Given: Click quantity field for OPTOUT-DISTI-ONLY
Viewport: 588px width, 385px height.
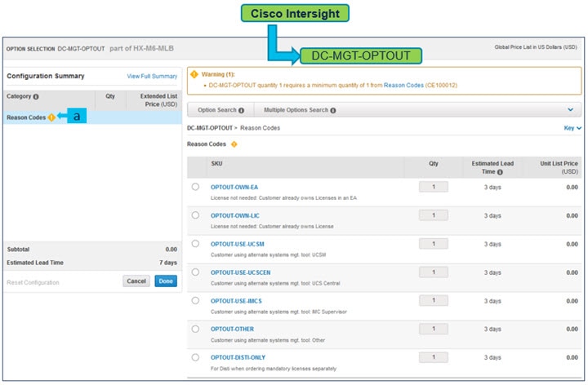Looking at the screenshot, I should tap(434, 357).
